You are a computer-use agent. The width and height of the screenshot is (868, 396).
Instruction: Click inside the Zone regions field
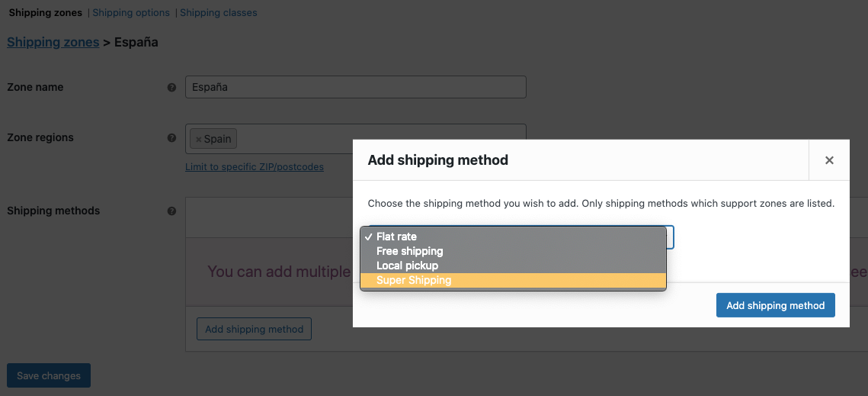pyautogui.click(x=355, y=139)
